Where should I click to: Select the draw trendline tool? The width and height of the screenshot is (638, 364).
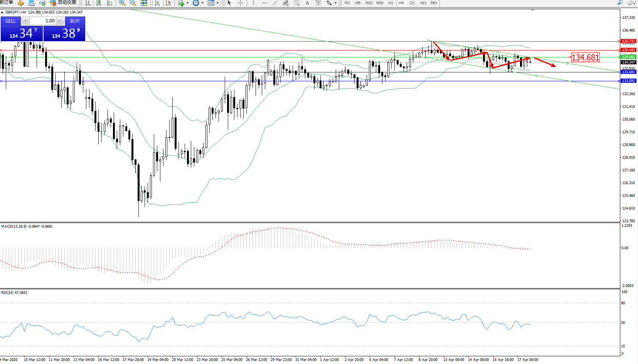pos(275,3)
